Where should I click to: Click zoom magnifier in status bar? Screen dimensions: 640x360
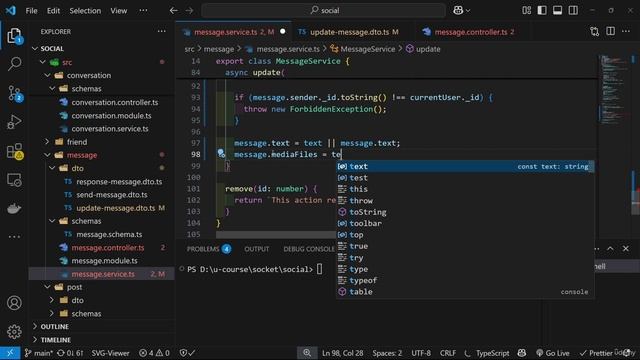(x=307, y=353)
